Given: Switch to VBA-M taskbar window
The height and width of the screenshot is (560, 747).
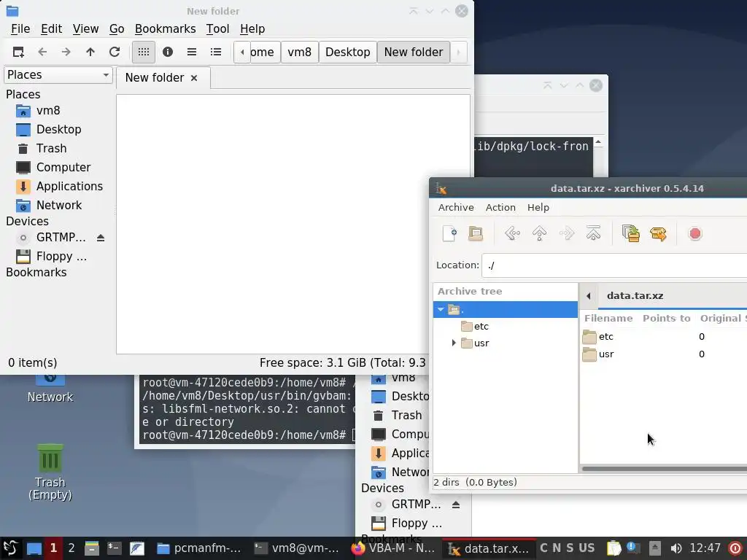Looking at the screenshot, I should click(393, 548).
